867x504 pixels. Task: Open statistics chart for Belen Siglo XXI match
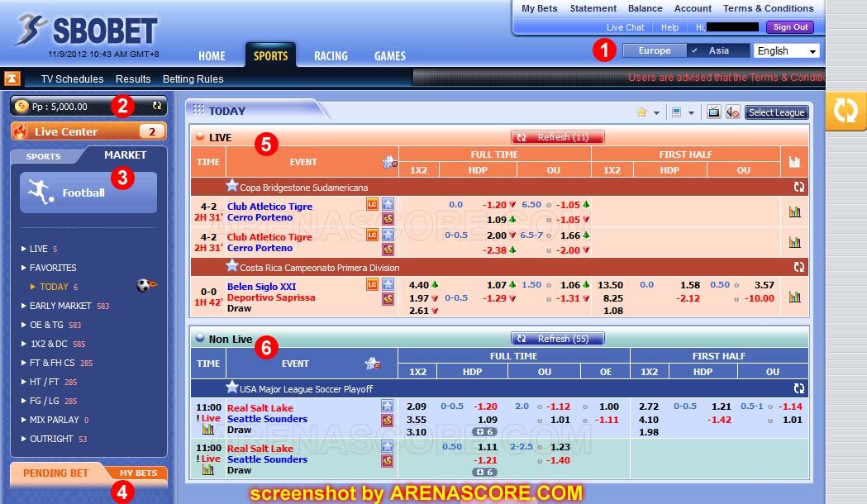click(x=795, y=297)
